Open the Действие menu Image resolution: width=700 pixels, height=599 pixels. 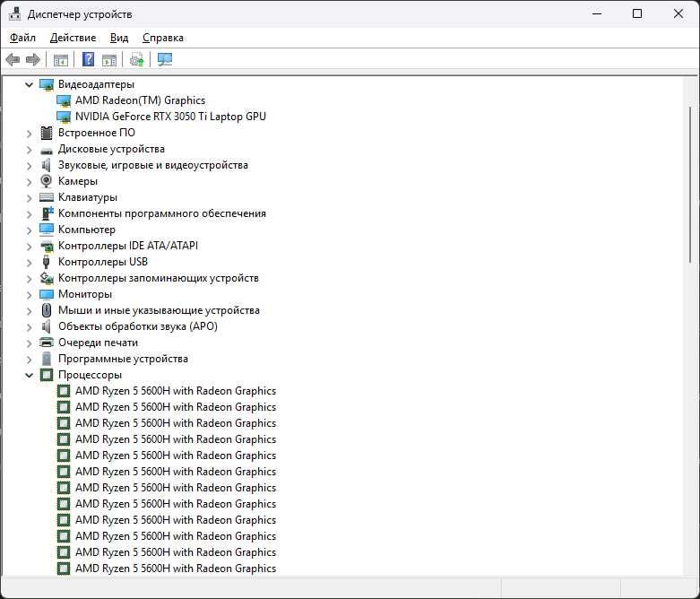click(73, 38)
